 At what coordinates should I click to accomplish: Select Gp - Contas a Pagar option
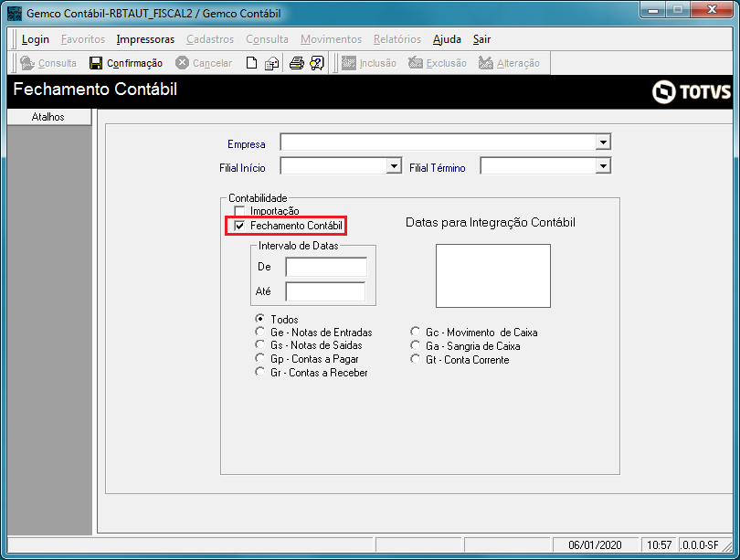(260, 358)
